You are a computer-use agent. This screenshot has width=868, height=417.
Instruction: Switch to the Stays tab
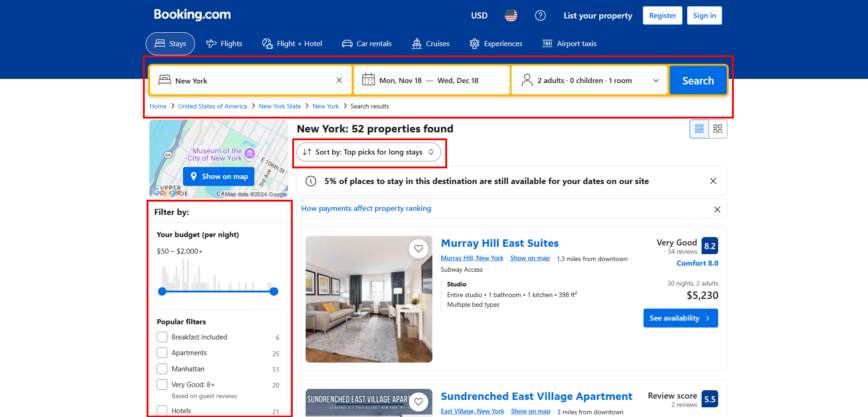tap(170, 43)
